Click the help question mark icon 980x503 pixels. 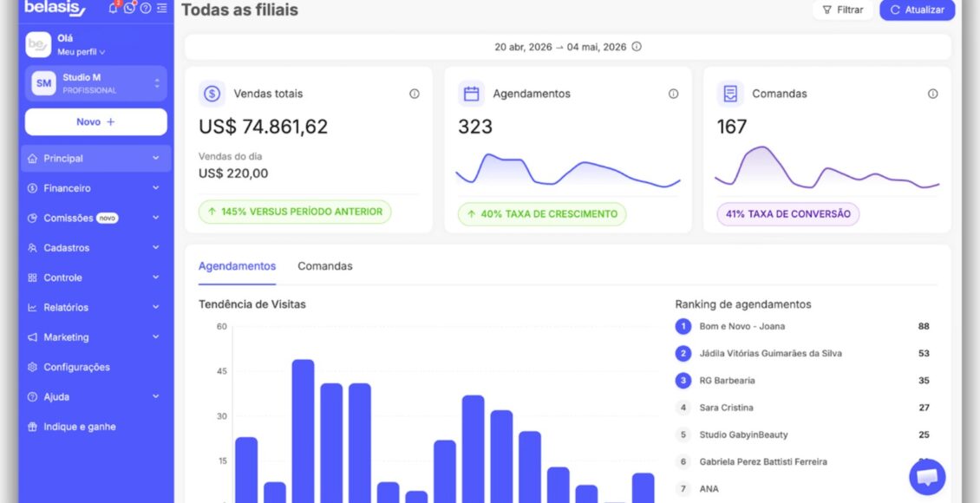(146, 8)
